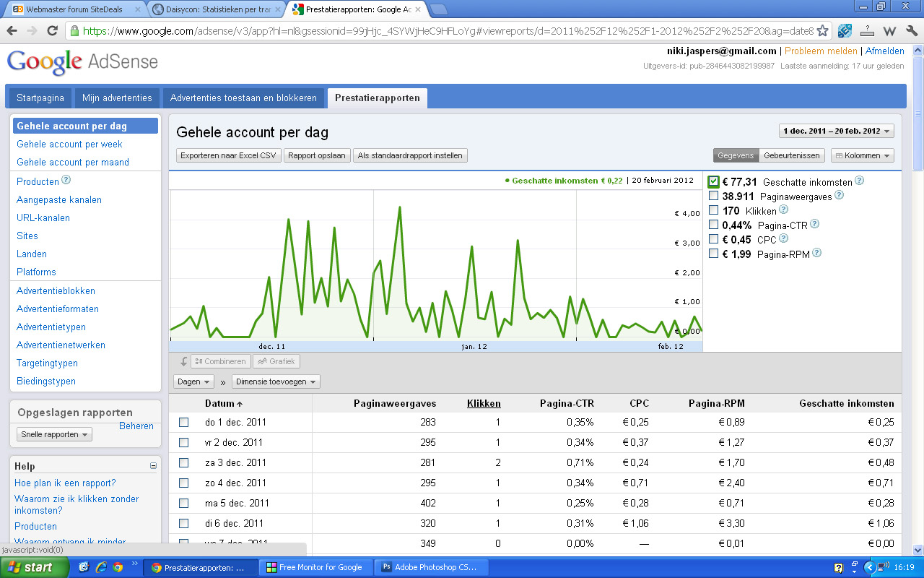
Task: Click the Google AdSense logo
Action: coord(82,62)
